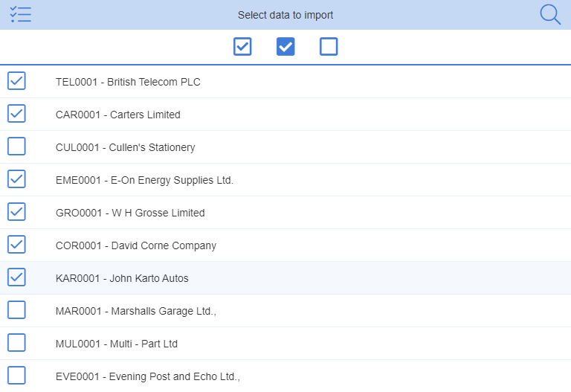This screenshot has width=571, height=392.
Task: Select 'KAR0001 - John Karto Autos' text
Action: pos(122,278)
